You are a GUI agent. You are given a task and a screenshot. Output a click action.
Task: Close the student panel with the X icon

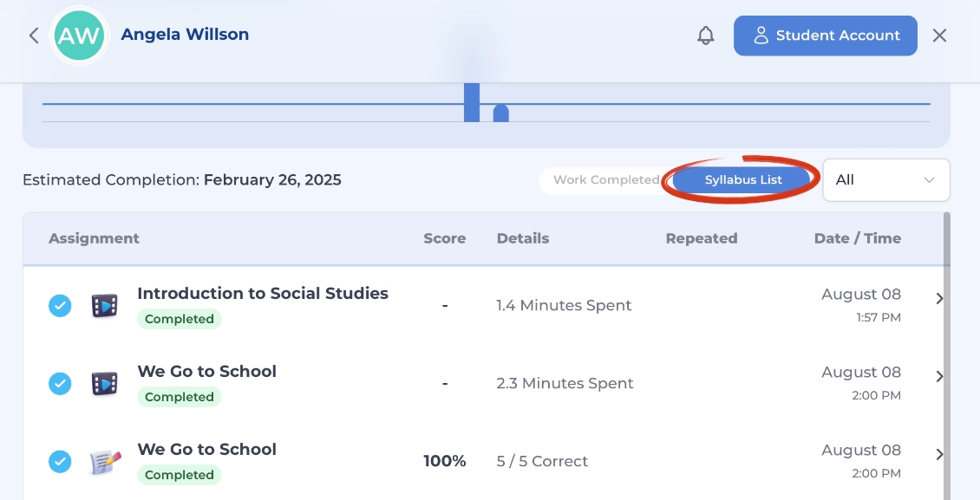coord(939,36)
